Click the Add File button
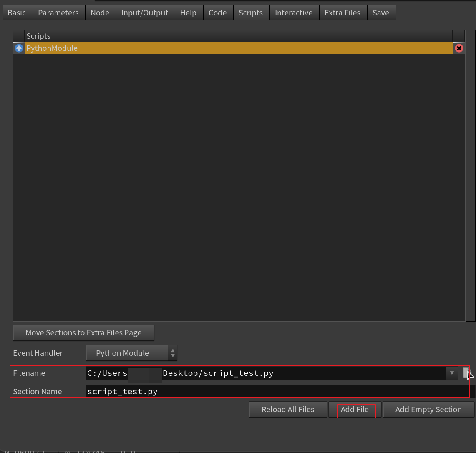Screen dimensions: 476x453 click(355, 410)
